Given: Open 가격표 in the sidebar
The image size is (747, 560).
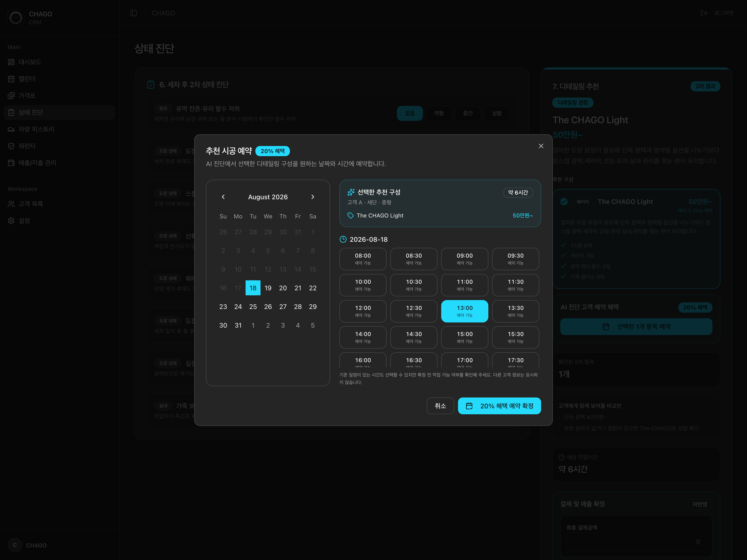Looking at the screenshot, I should 60,95.
